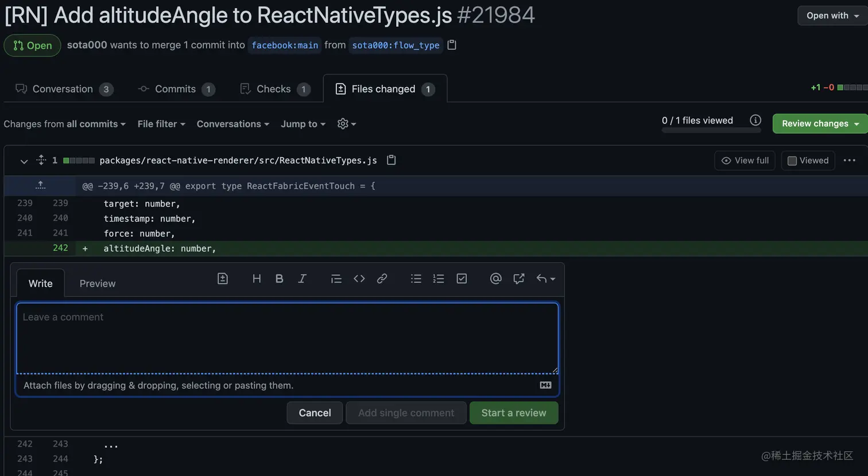
Task: Add a suggestion from the comment toolbar
Action: coord(223,279)
